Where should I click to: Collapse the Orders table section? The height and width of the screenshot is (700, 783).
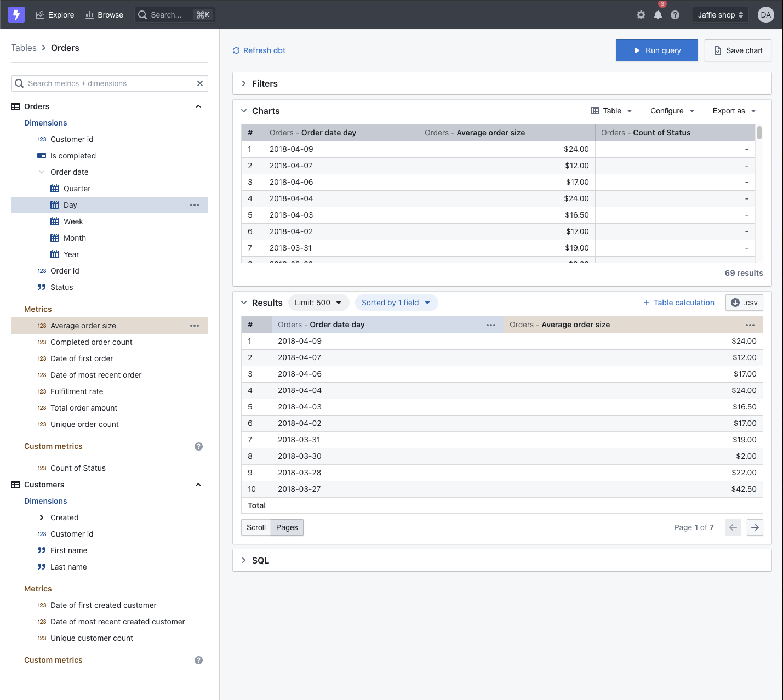point(198,106)
